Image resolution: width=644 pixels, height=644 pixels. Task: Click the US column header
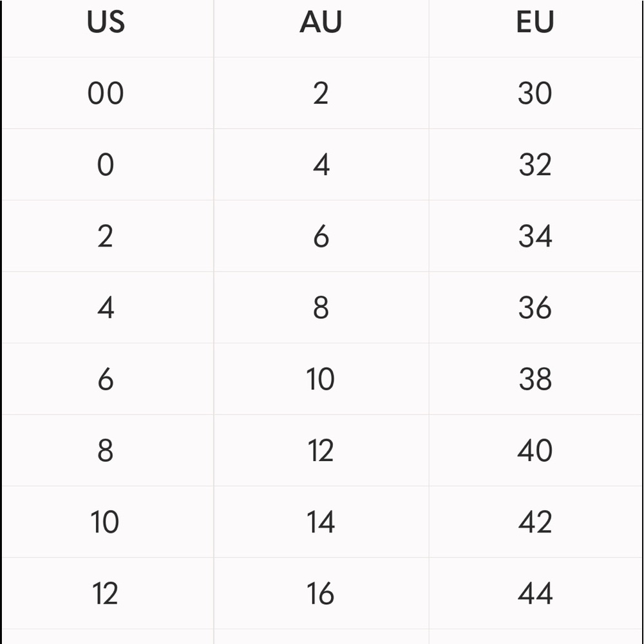(106, 23)
